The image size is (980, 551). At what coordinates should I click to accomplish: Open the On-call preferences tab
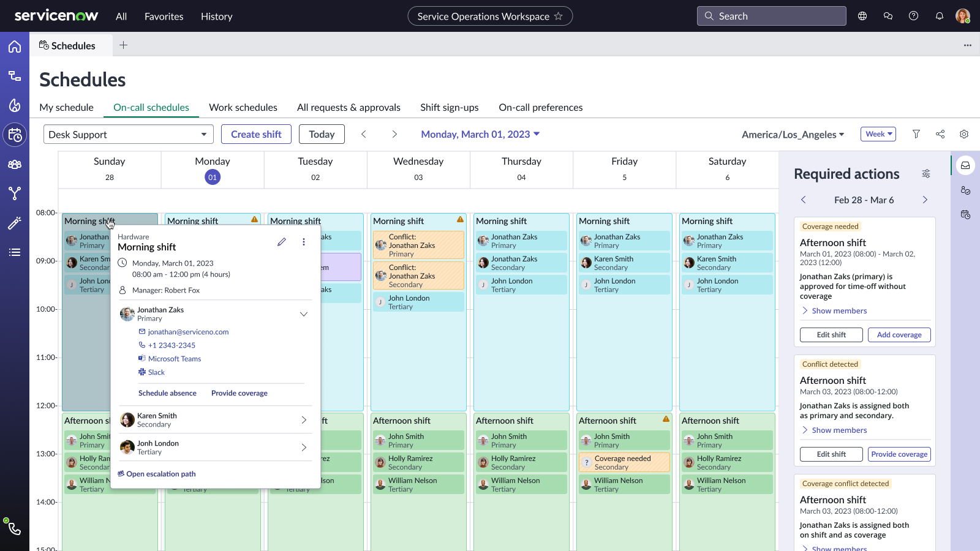(x=541, y=107)
